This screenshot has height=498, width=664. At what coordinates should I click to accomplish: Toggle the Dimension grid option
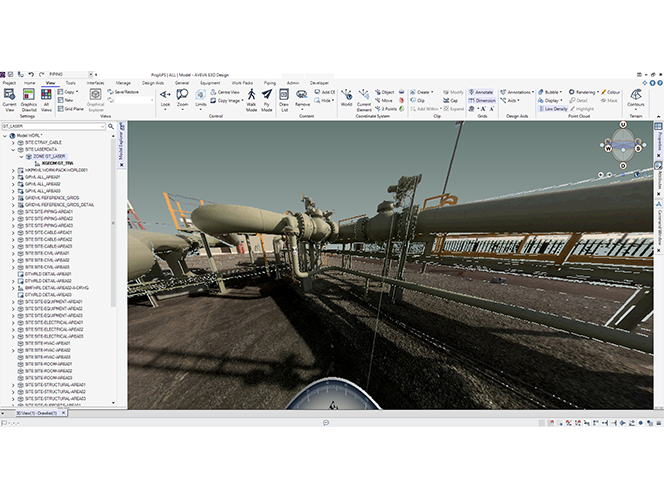point(484,100)
